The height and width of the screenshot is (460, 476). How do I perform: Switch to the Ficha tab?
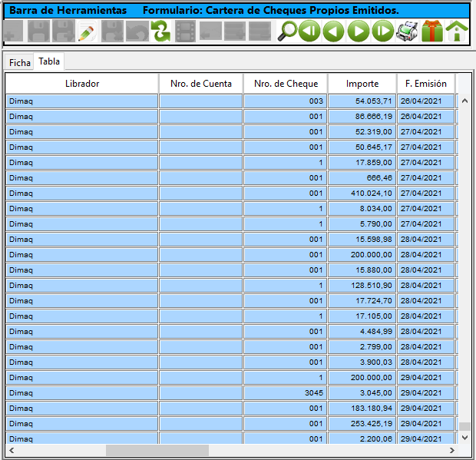(20, 63)
